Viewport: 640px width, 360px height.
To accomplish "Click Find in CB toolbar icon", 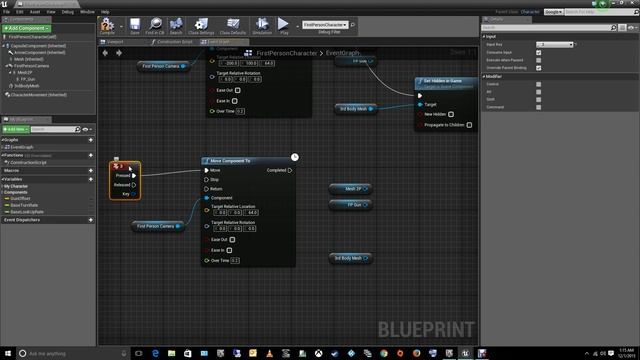I will coord(155,26).
